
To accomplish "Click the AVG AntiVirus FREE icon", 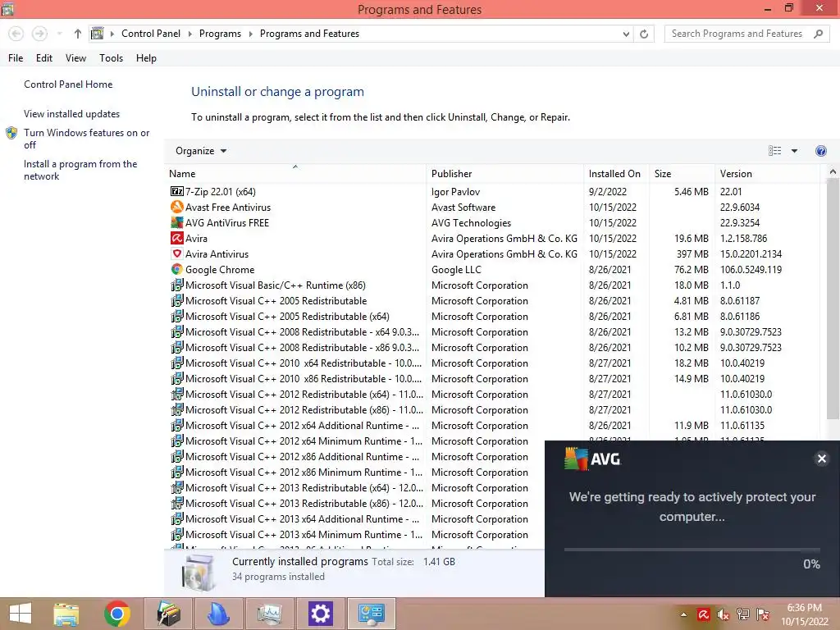I will (177, 222).
